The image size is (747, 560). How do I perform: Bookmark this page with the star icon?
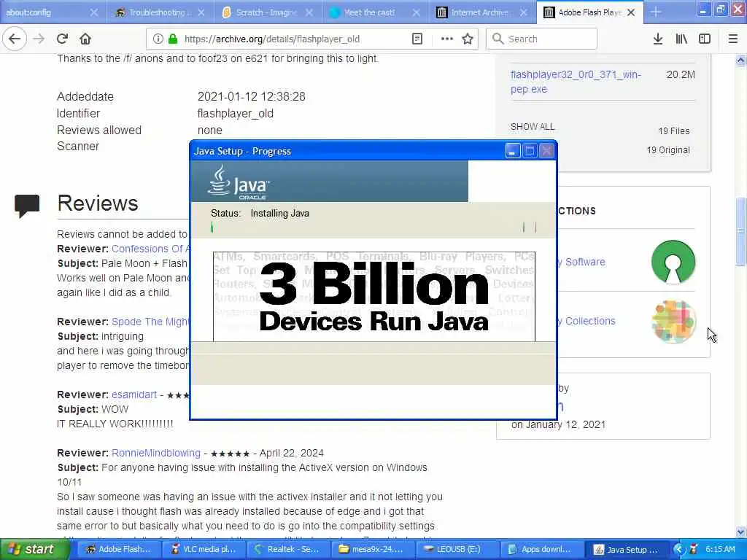468,39
